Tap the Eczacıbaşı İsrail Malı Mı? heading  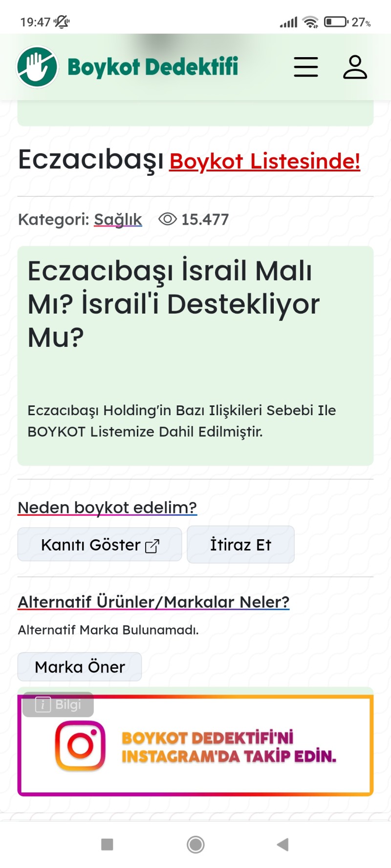(x=174, y=303)
